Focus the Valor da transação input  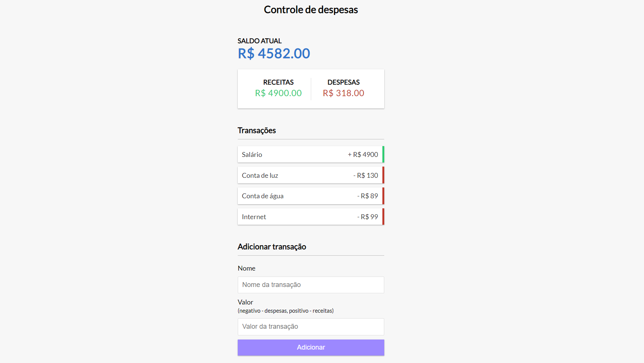point(311,327)
